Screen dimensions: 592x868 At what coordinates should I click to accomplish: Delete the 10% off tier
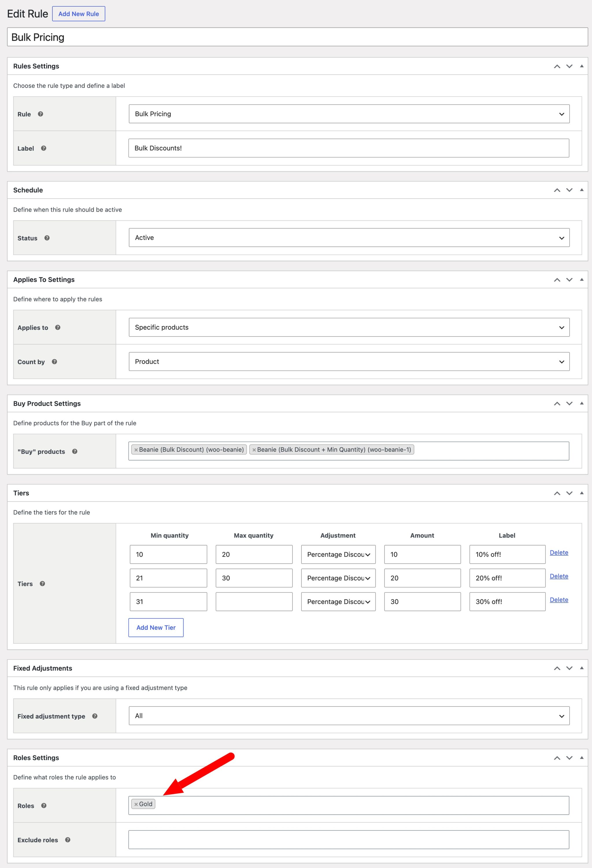point(559,552)
